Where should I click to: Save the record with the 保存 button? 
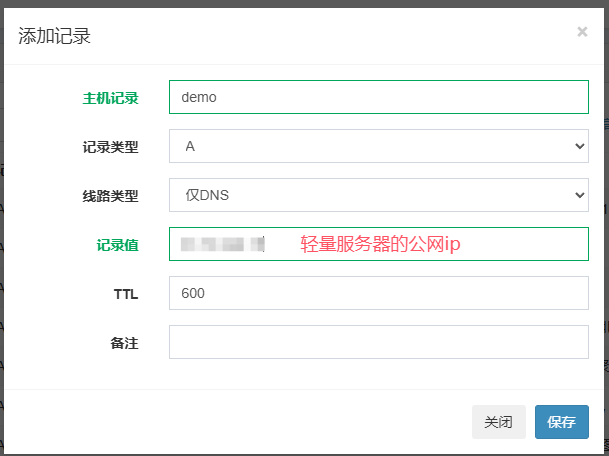[x=561, y=422]
